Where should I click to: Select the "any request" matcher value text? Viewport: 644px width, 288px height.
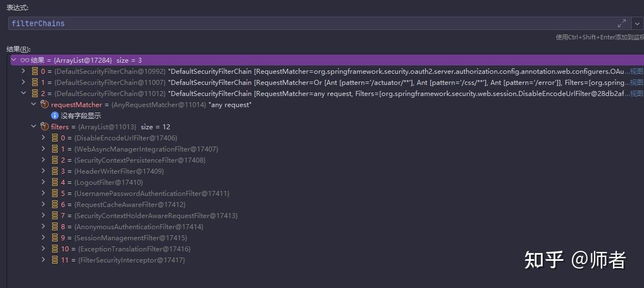pos(230,104)
